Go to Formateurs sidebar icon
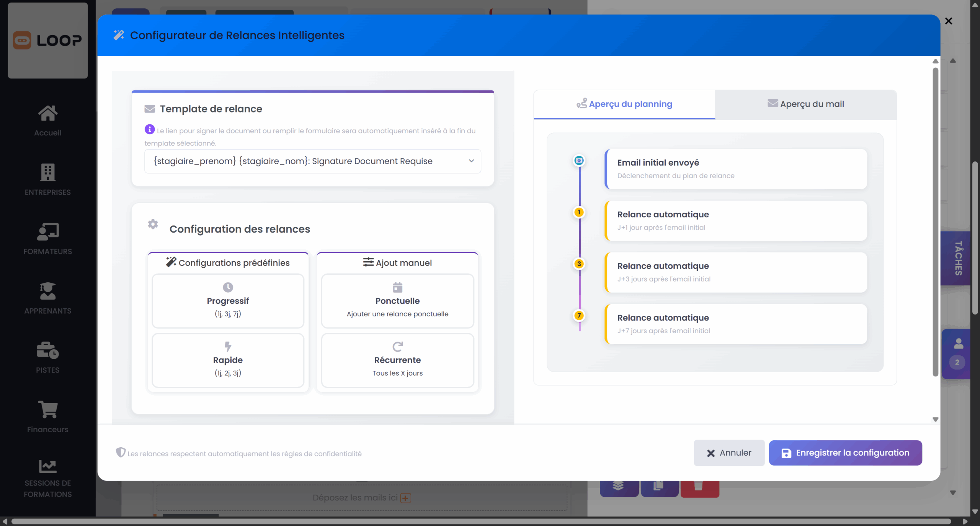The width and height of the screenshot is (980, 526). tap(47, 231)
